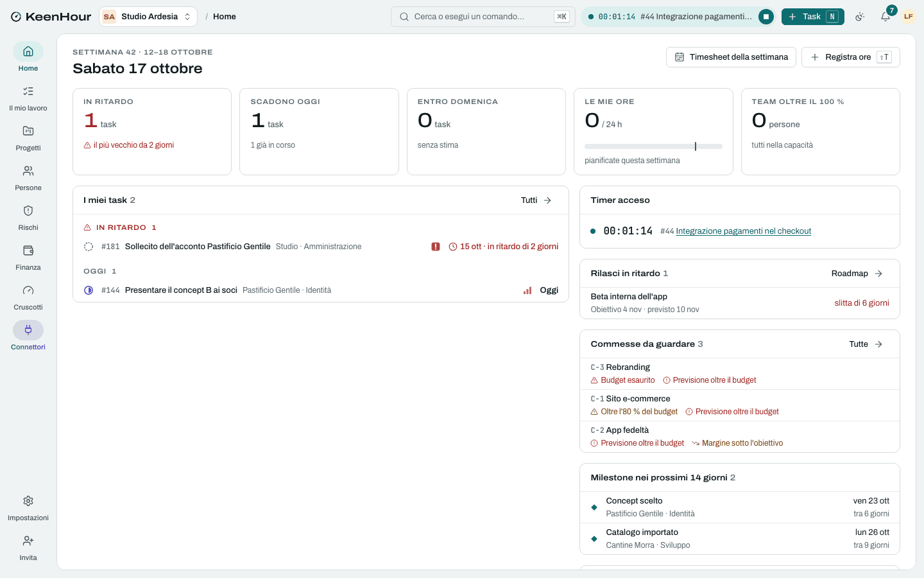
Task: Click the Home breadcrumb
Action: click(225, 17)
